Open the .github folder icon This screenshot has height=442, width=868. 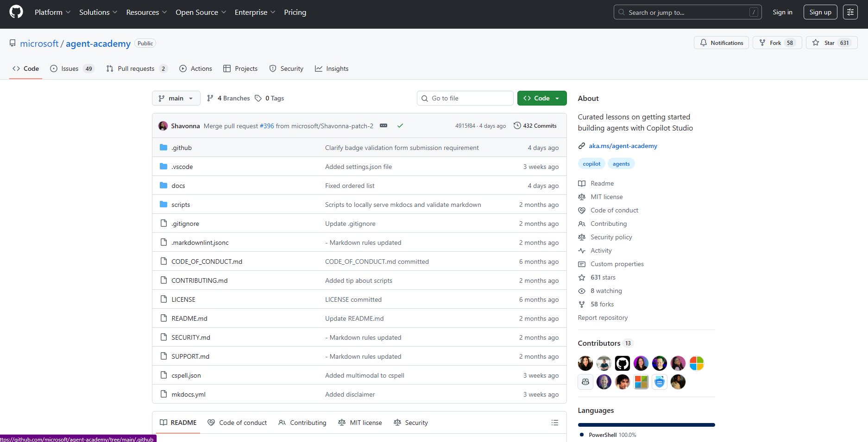coord(164,147)
